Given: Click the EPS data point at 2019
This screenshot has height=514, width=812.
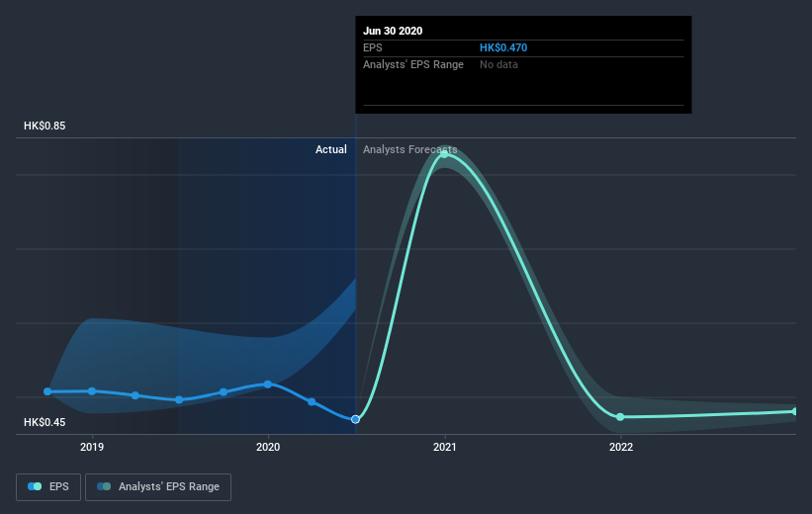Looking at the screenshot, I should [x=92, y=390].
